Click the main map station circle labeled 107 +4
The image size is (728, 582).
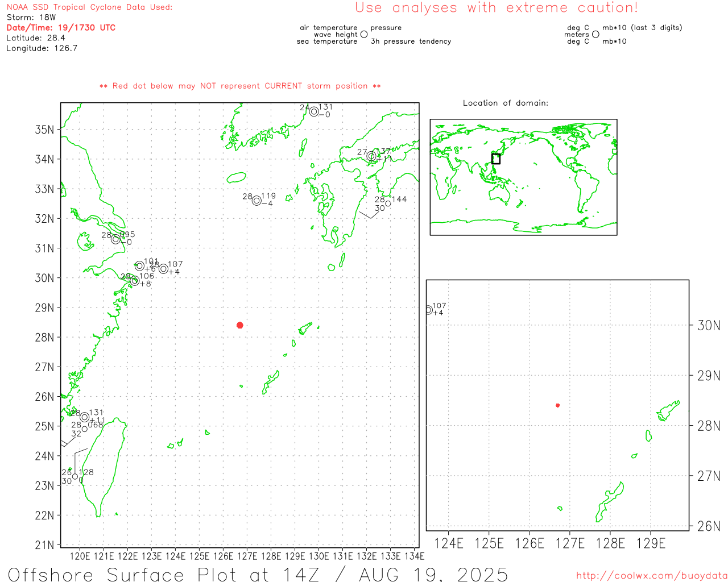click(163, 269)
